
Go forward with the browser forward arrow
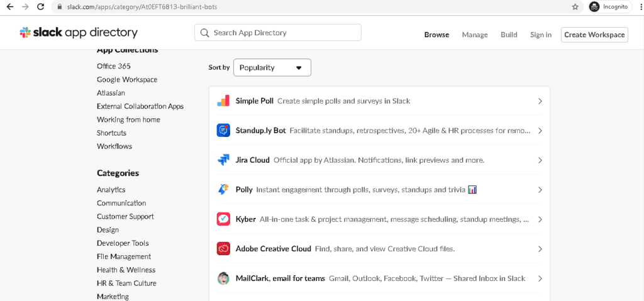tap(25, 7)
